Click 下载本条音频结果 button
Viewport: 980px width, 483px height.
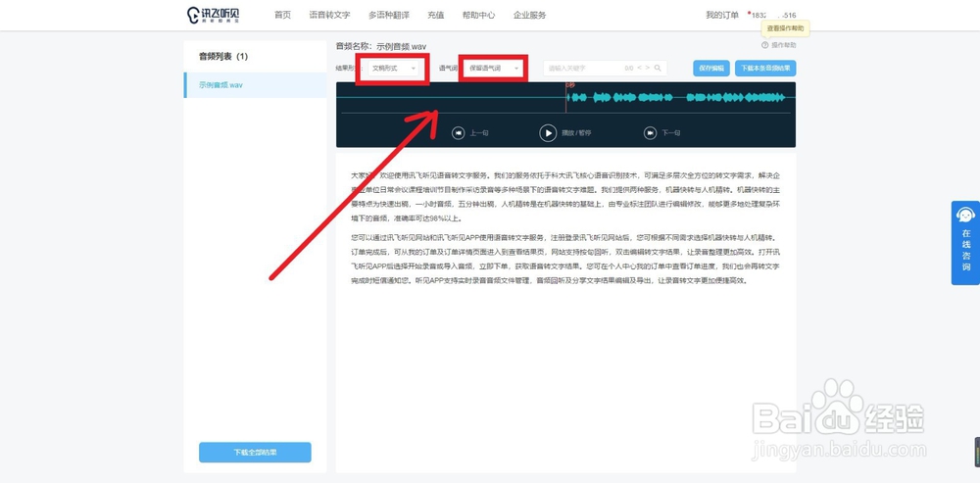(x=765, y=69)
